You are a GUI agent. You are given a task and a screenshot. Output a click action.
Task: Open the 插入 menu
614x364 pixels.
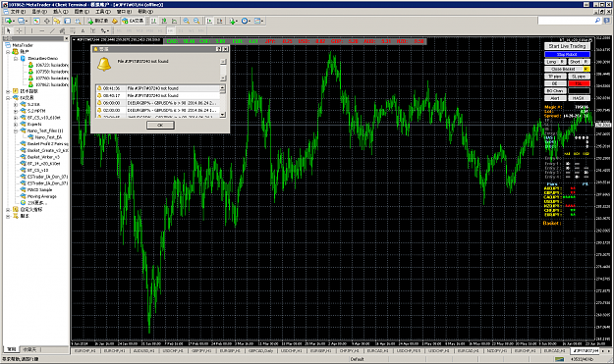point(60,12)
